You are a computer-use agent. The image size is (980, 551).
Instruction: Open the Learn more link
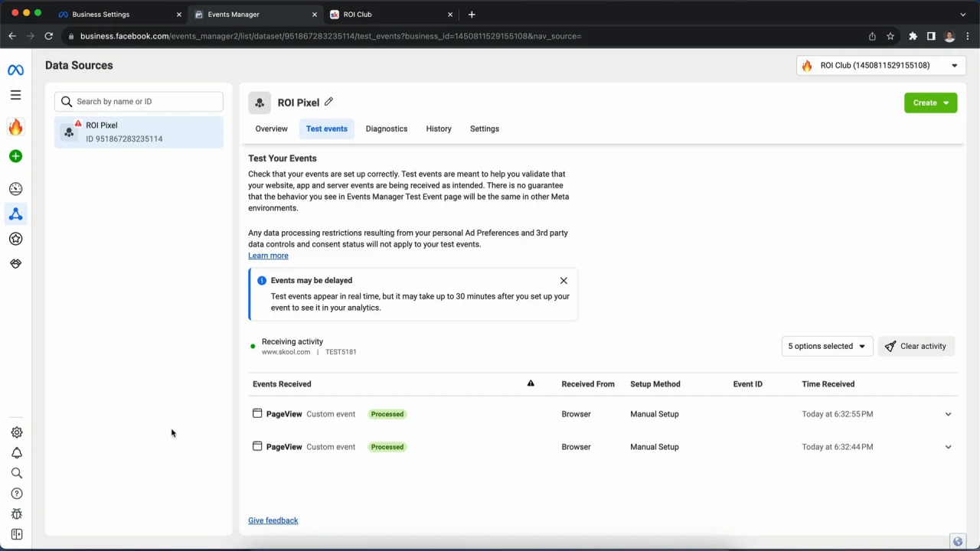click(x=268, y=256)
